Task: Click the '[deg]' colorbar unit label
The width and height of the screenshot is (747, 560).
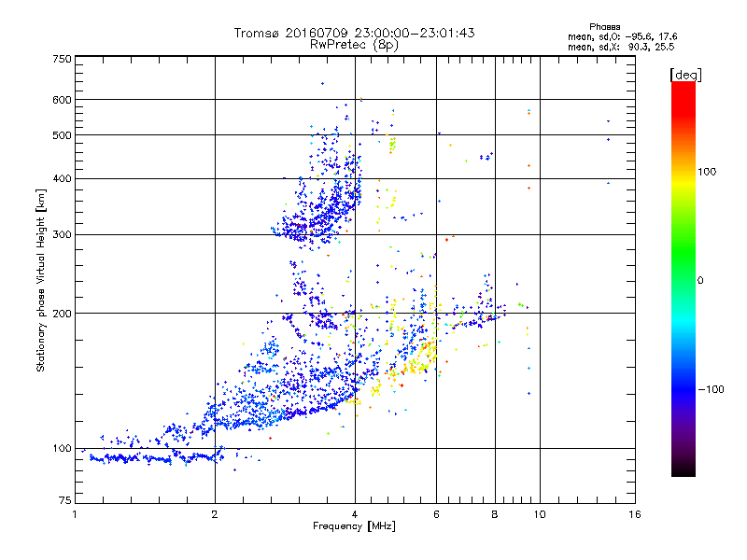Action: coord(685,75)
